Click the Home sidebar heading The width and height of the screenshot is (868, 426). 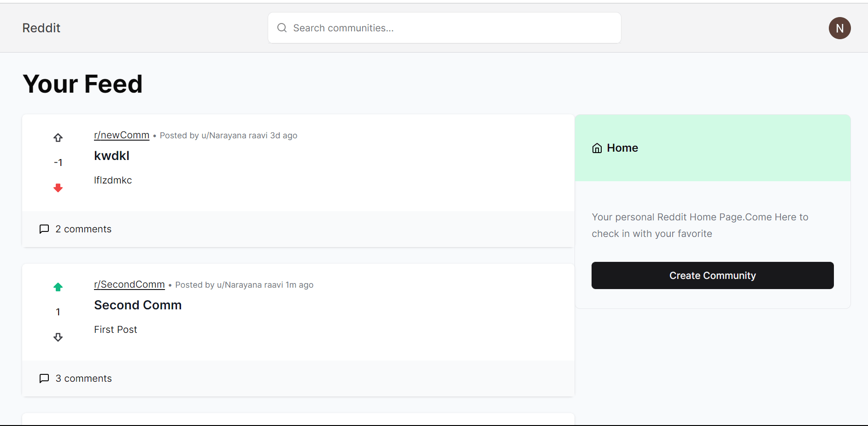pos(622,148)
